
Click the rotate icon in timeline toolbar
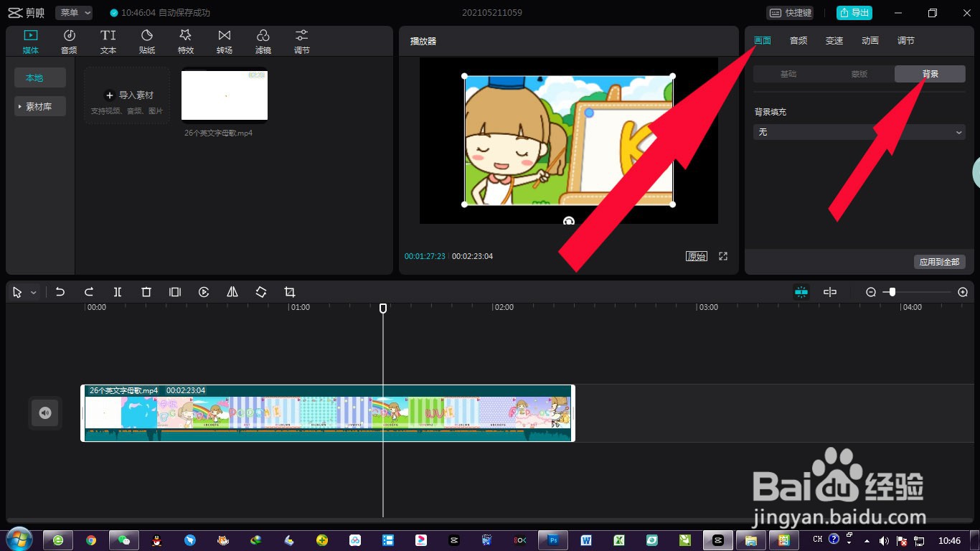[261, 292]
